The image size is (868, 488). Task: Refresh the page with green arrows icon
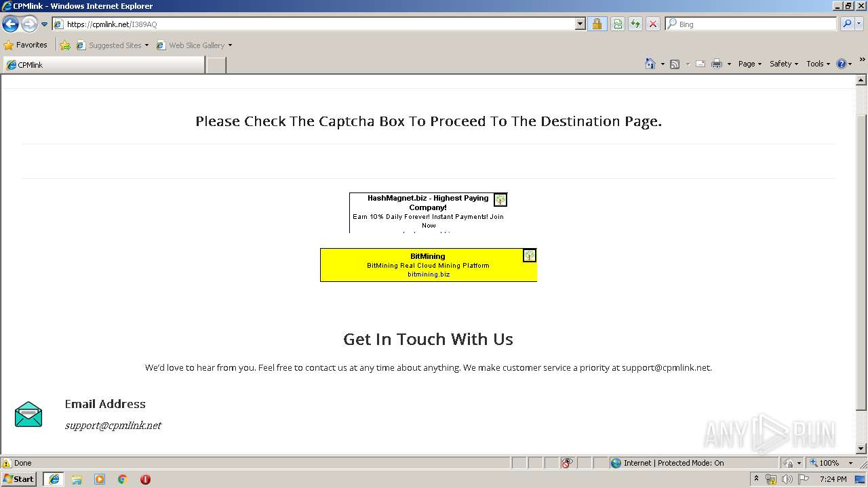click(635, 24)
